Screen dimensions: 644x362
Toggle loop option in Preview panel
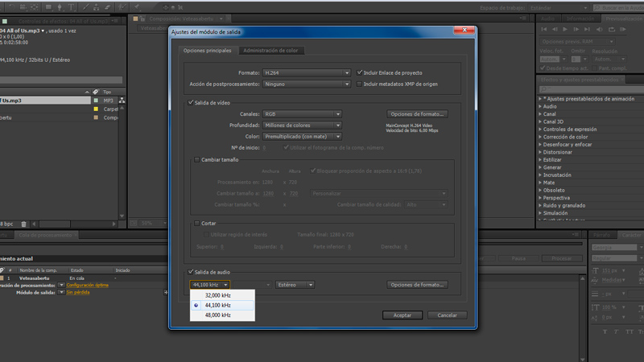pos(612,29)
